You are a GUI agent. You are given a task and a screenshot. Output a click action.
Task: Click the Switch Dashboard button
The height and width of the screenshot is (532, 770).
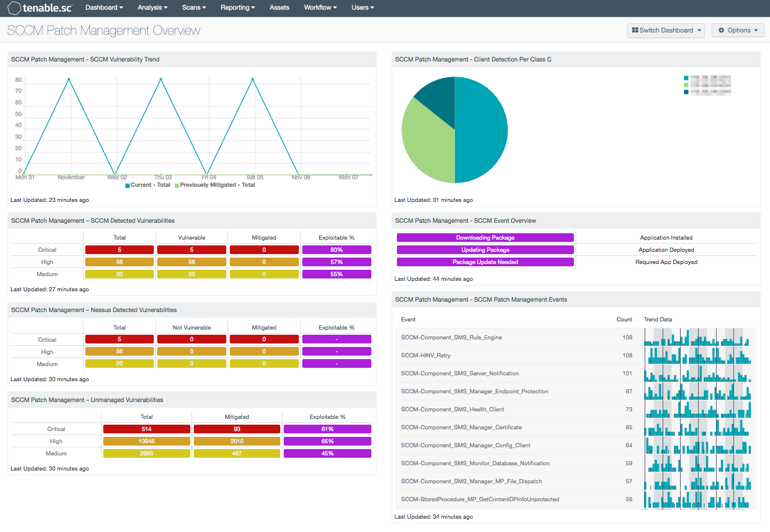tap(666, 30)
